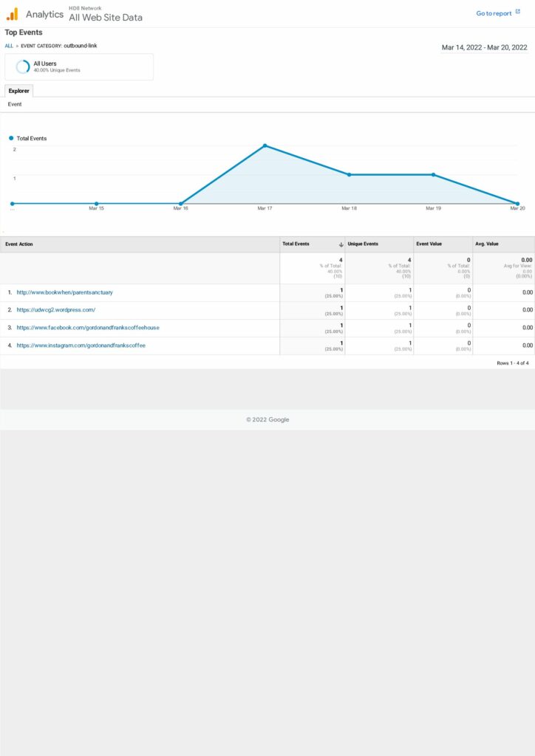Open the udwcg2.wordpress.com event link
This screenshot has height=756, width=535.
pyautogui.click(x=56, y=310)
